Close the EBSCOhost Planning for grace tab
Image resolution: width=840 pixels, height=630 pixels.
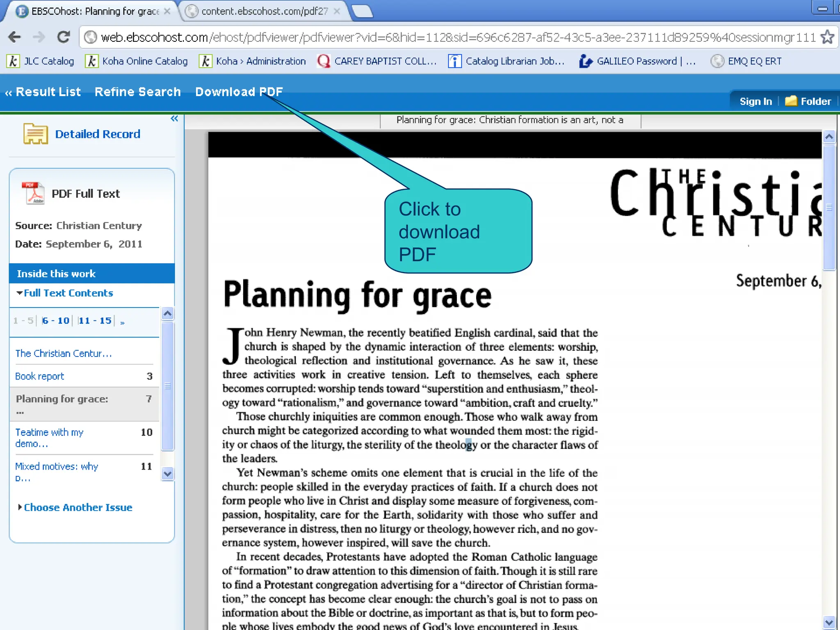[167, 11]
